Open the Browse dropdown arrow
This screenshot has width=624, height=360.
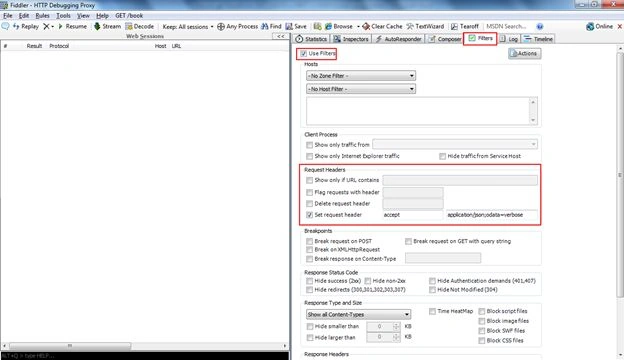click(x=358, y=27)
